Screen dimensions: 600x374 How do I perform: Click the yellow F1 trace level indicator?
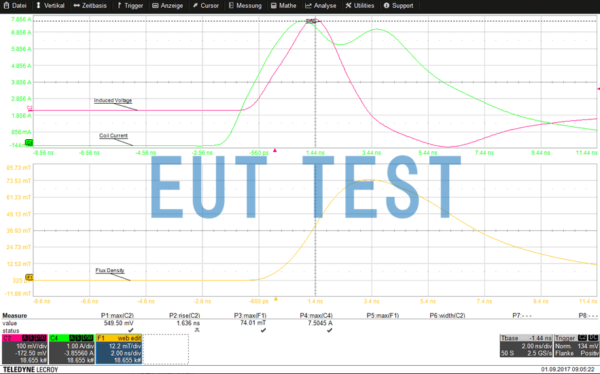tap(29, 277)
